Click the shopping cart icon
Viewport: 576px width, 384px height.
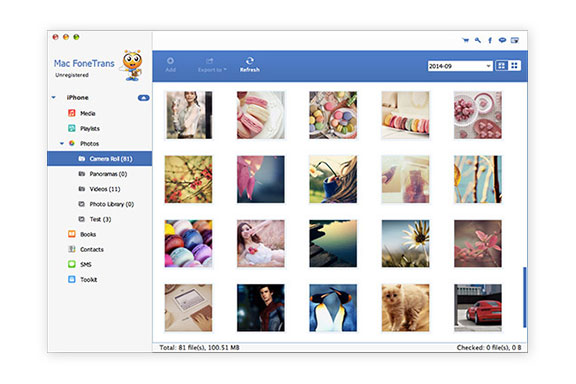[465, 40]
